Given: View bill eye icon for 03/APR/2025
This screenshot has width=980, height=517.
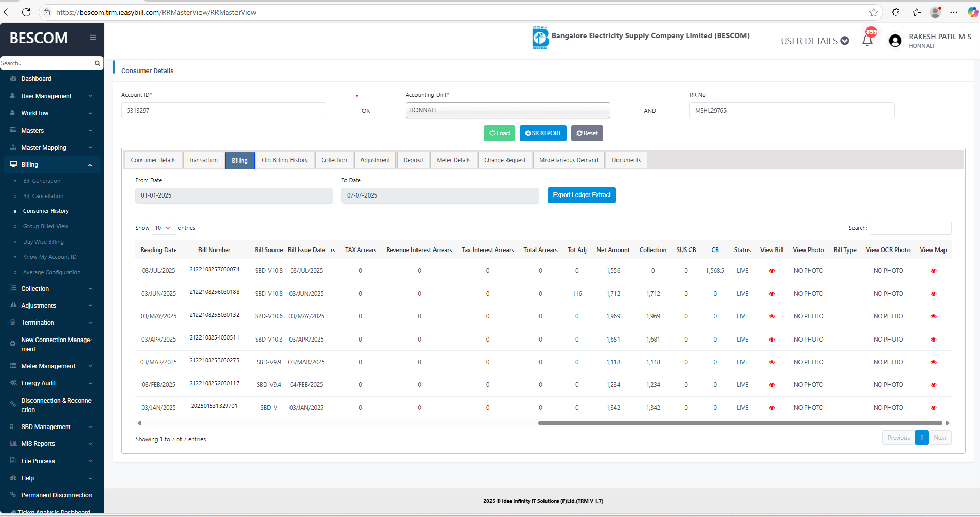Looking at the screenshot, I should click(x=772, y=340).
